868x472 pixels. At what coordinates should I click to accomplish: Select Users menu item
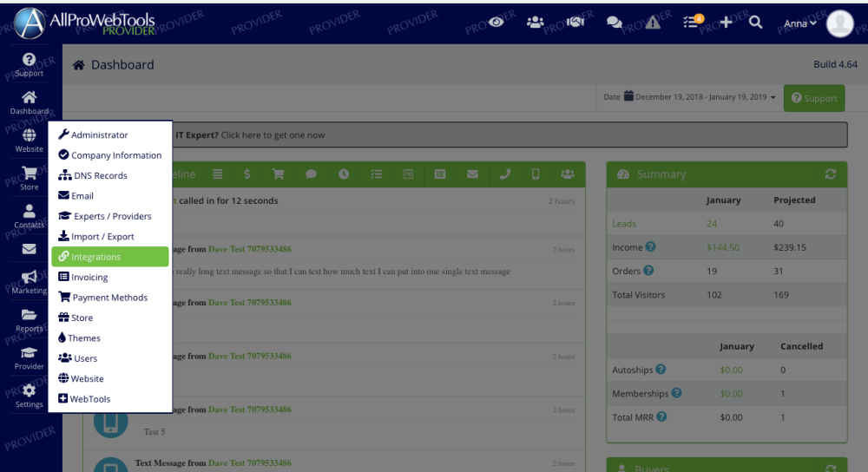point(110,358)
